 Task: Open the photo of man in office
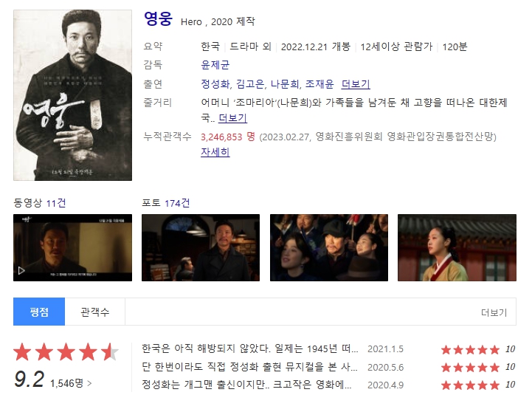201,247
